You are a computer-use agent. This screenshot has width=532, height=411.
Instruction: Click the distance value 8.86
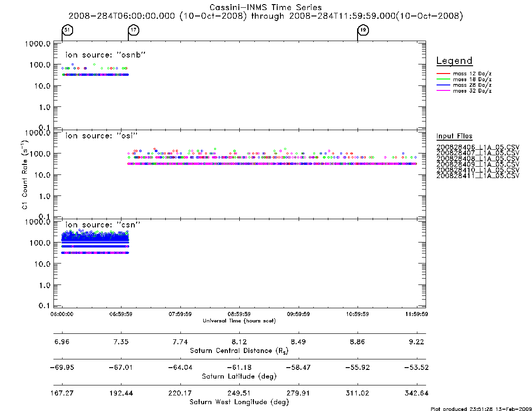pos(357,342)
